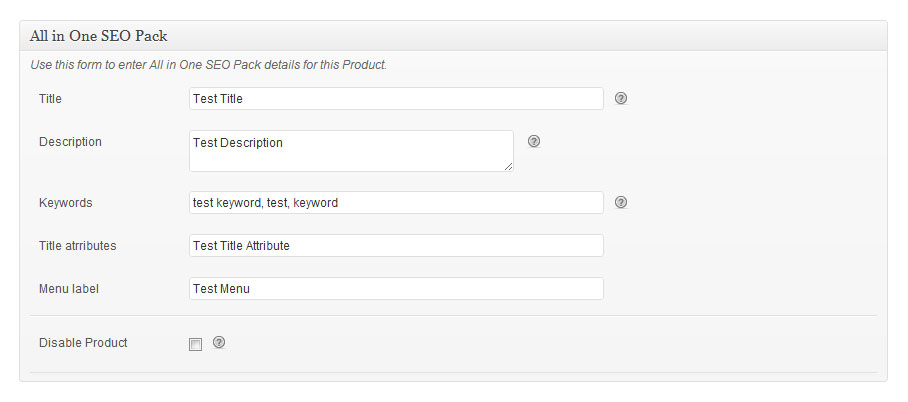Click the italic form instruction text

pyautogui.click(x=208, y=65)
